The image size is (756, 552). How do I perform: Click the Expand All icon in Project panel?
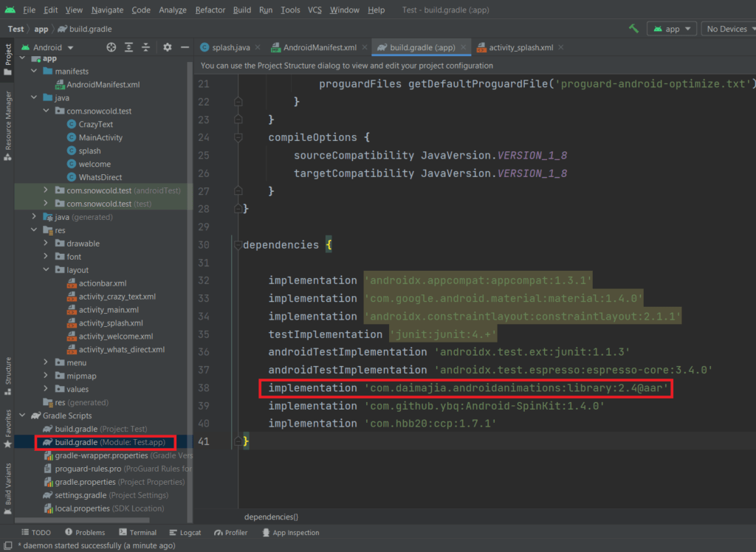click(129, 47)
